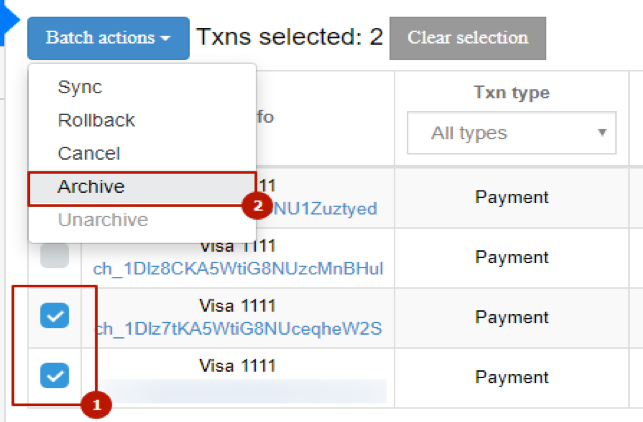Select Rollback in the batch actions menu
This screenshot has height=422, width=643.
tap(96, 120)
